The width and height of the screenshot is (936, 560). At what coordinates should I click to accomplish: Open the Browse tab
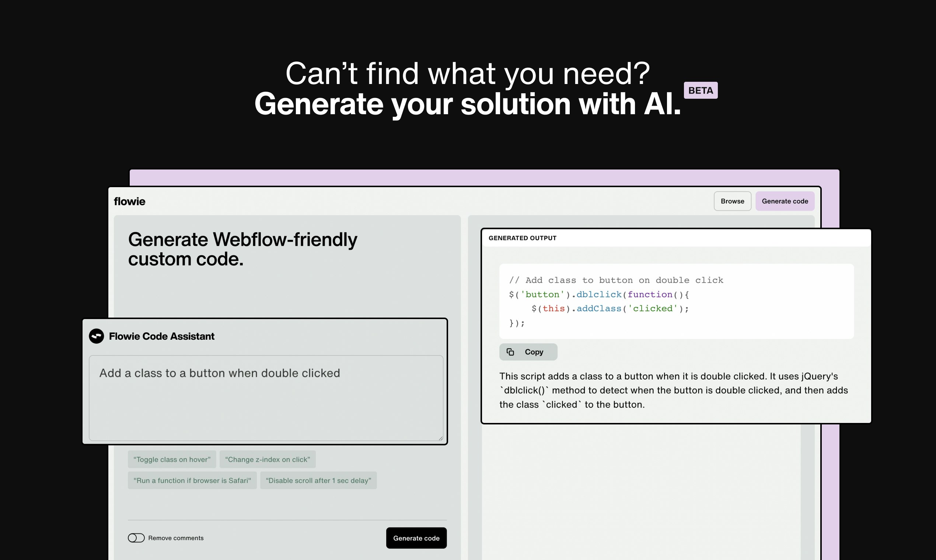click(x=732, y=201)
